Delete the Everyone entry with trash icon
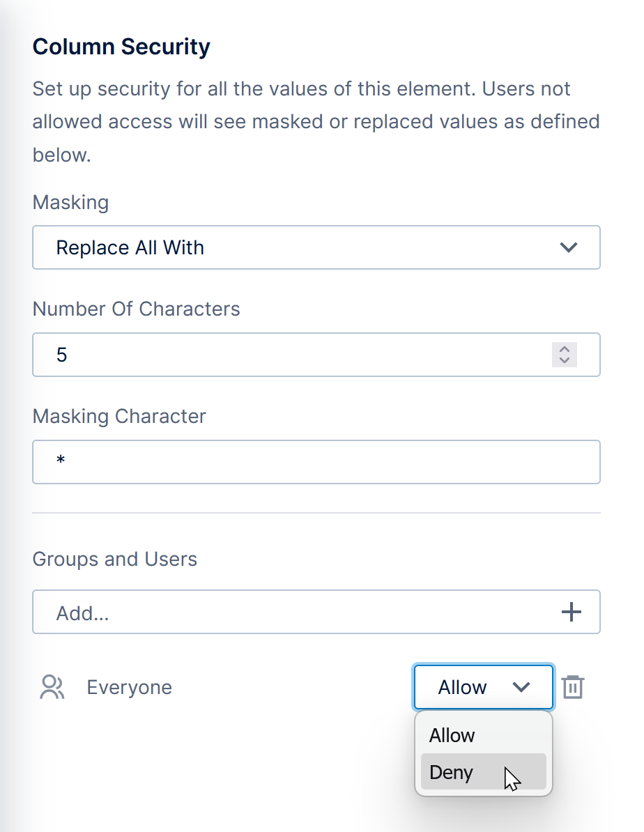This screenshot has height=832, width=644. tap(573, 687)
